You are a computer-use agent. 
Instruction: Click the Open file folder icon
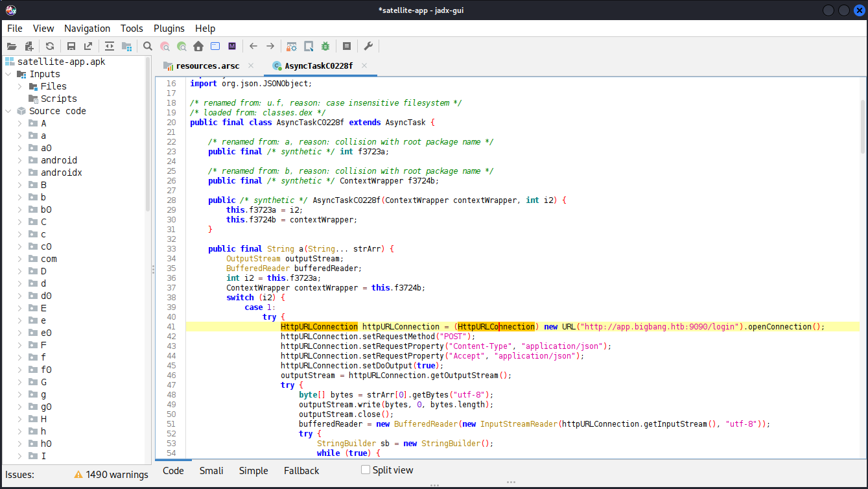tap(11, 46)
